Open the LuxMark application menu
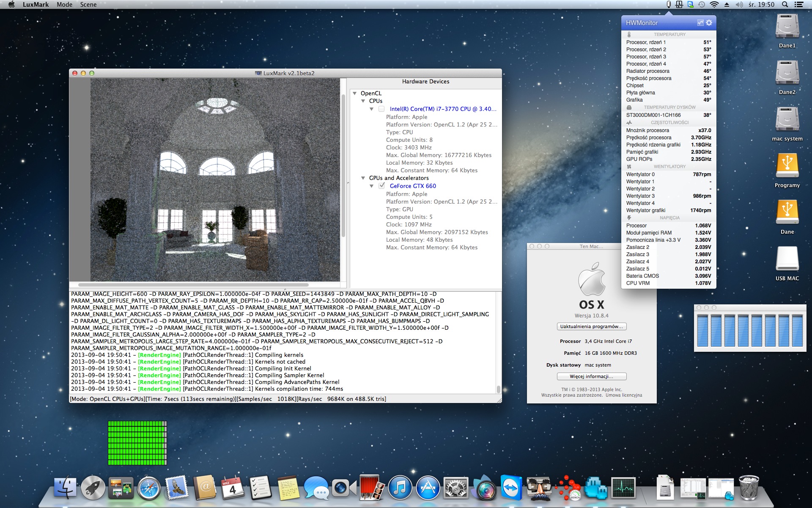The height and width of the screenshot is (508, 812). tap(36, 5)
